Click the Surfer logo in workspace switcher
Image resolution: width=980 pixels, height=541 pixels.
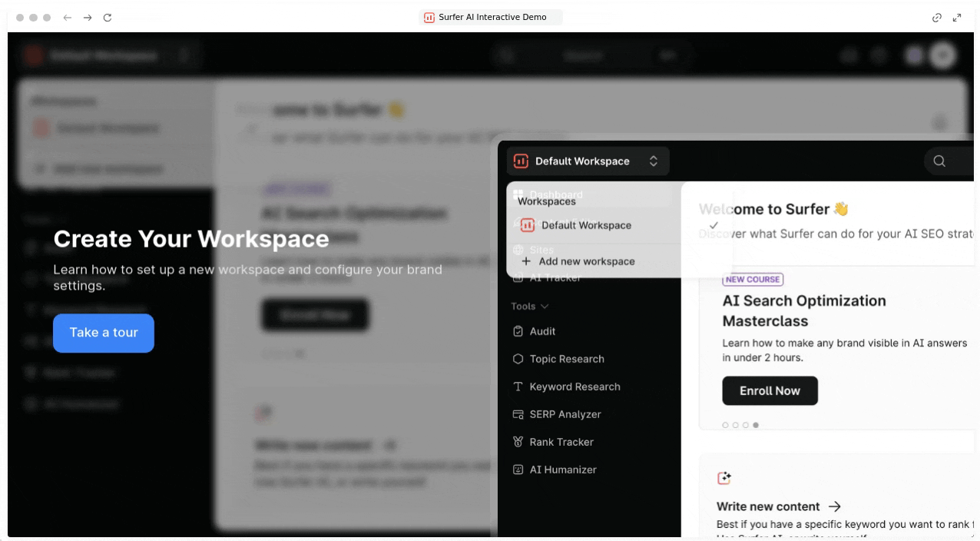521,161
